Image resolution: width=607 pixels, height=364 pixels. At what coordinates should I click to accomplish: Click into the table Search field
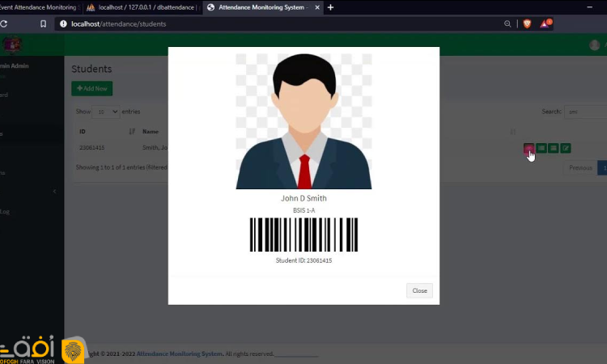pos(584,111)
